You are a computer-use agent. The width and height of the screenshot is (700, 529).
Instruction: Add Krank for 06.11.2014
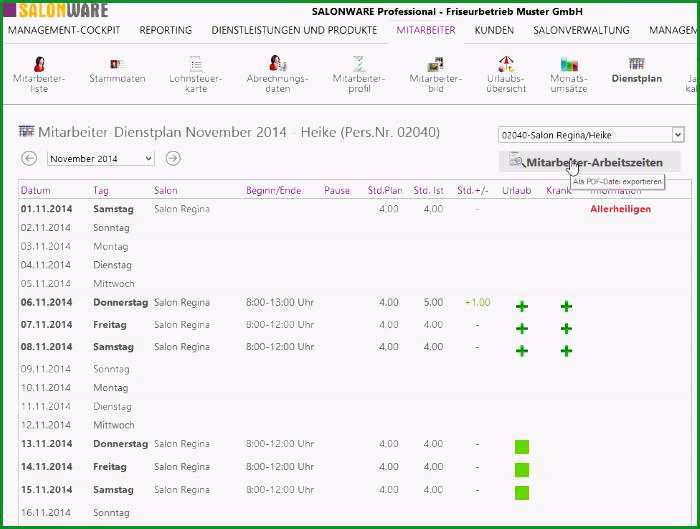pos(566,306)
